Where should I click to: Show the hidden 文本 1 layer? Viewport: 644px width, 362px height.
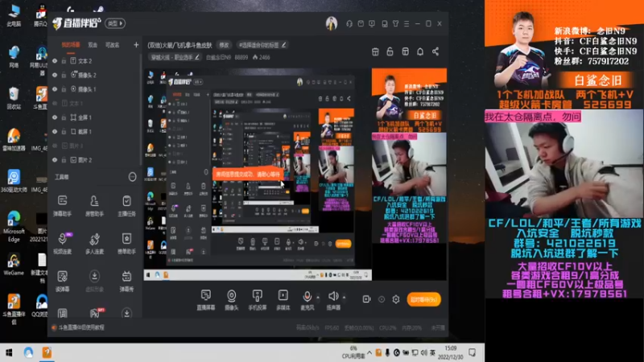point(55,104)
